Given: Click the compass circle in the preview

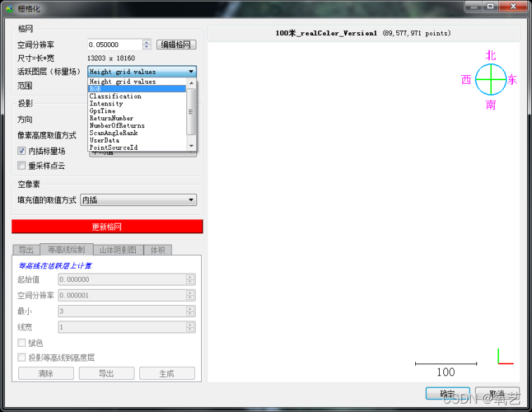Looking at the screenshot, I should pos(490,79).
